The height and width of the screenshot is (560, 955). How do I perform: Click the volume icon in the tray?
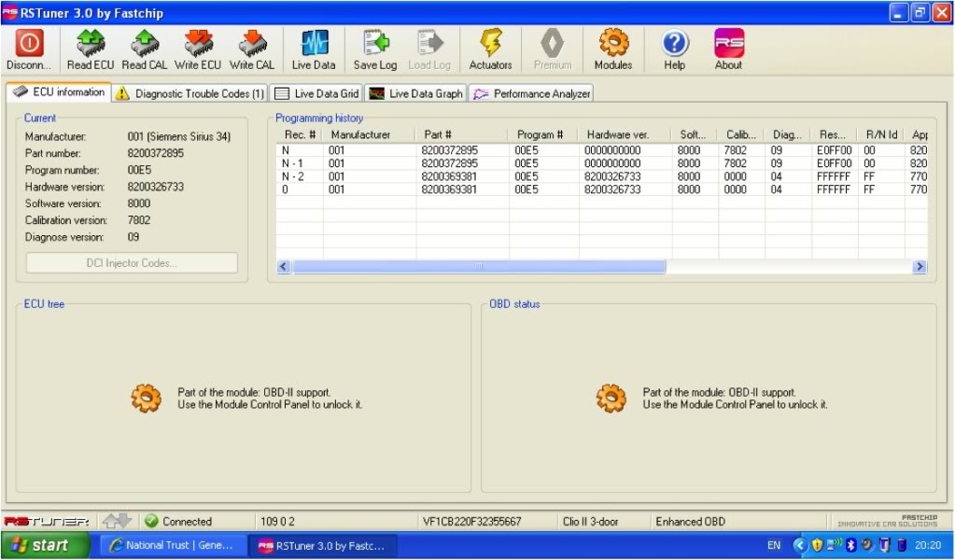click(866, 544)
